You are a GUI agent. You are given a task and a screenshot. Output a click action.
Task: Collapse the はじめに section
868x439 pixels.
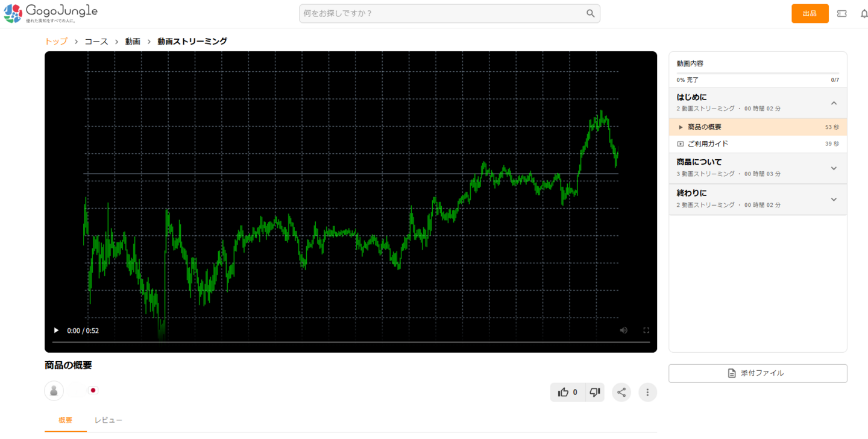(834, 103)
